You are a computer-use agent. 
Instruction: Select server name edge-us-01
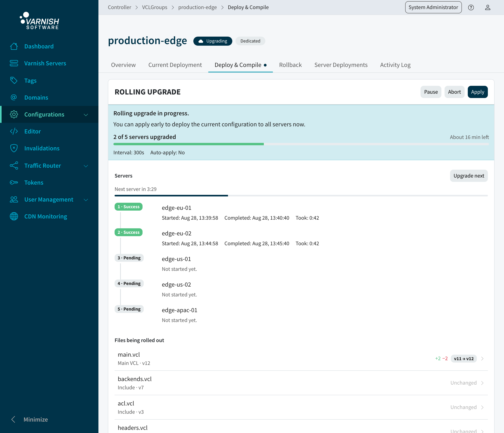[176, 259]
